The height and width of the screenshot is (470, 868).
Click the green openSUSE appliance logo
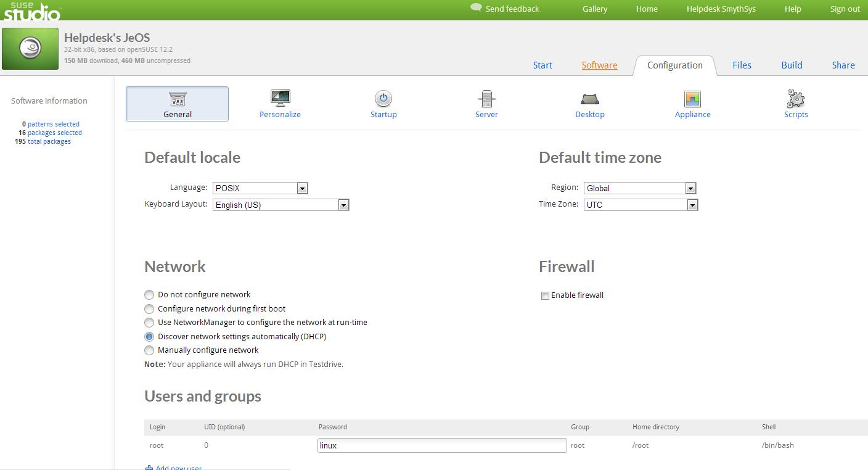pos(30,49)
